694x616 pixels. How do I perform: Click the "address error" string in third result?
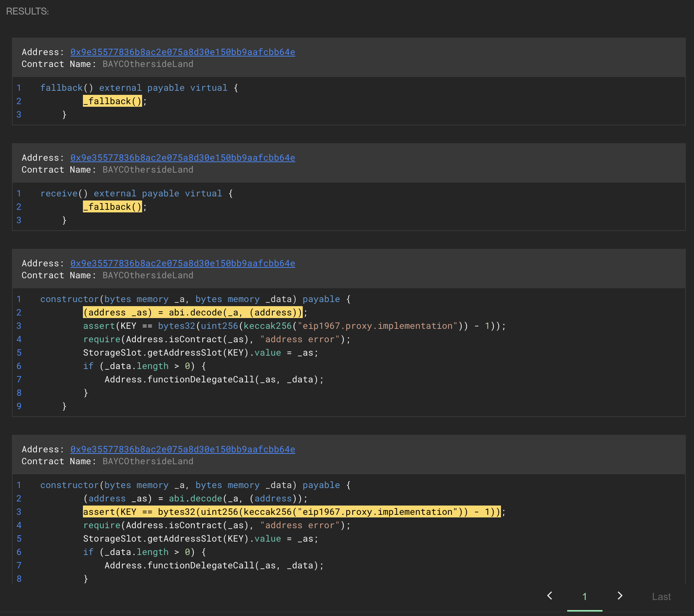[300, 339]
